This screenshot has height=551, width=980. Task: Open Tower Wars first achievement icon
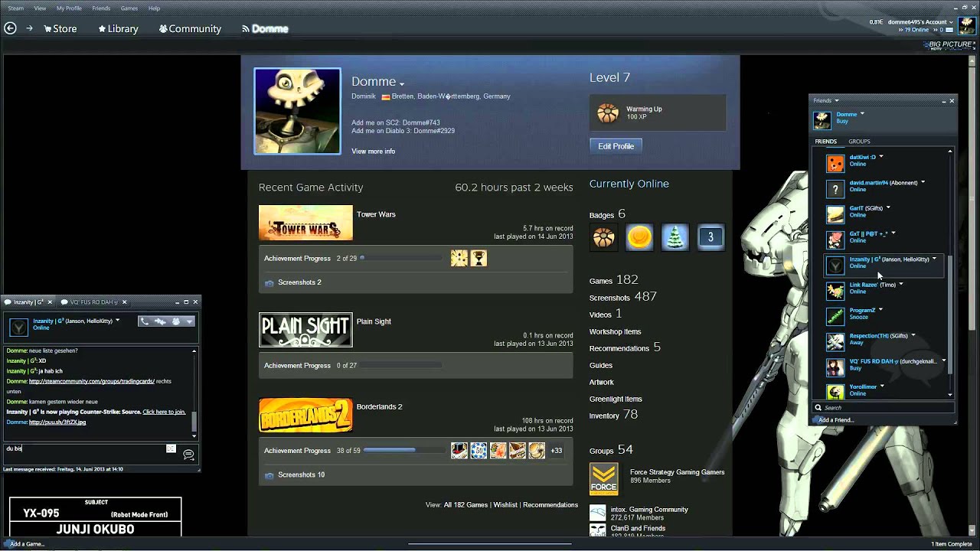point(459,259)
